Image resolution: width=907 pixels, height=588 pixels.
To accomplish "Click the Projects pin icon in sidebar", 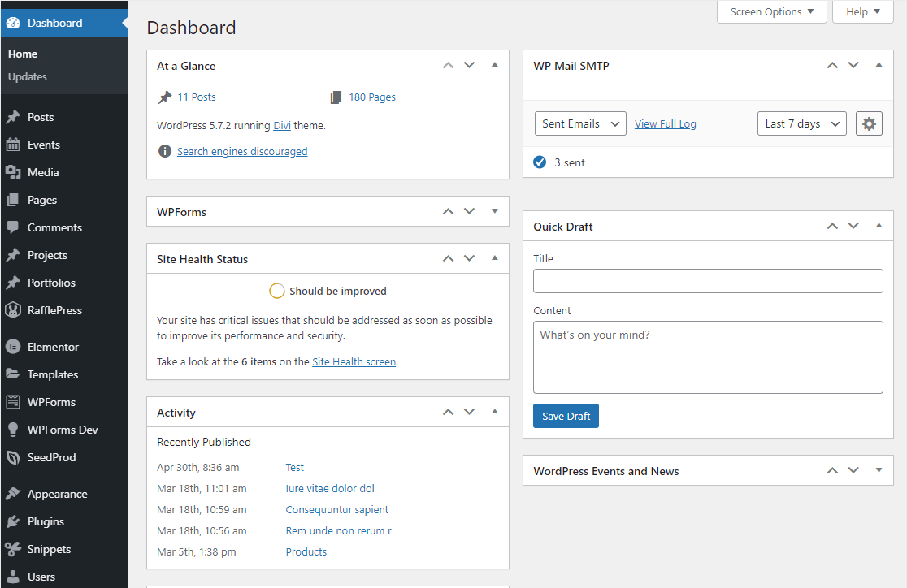I will coord(13,256).
